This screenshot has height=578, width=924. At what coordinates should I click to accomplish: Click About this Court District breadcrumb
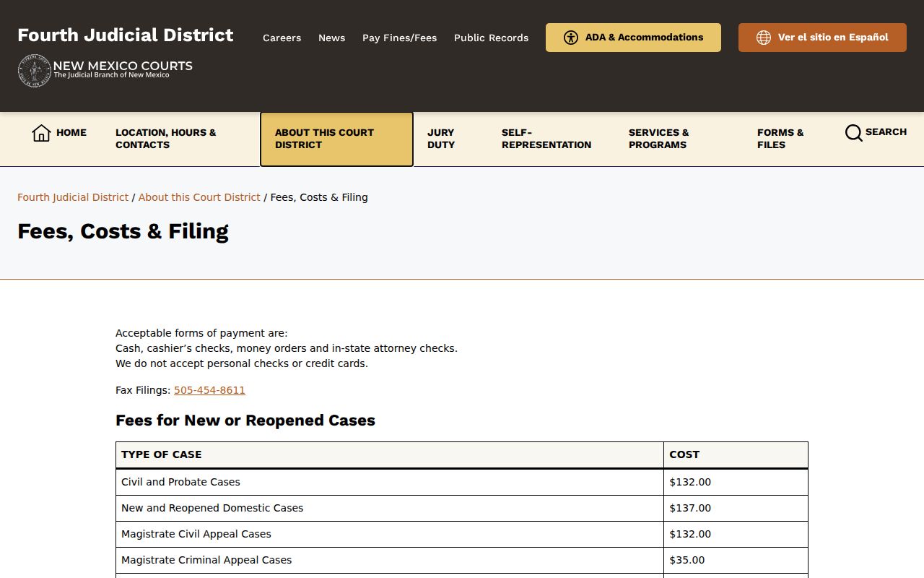(199, 197)
